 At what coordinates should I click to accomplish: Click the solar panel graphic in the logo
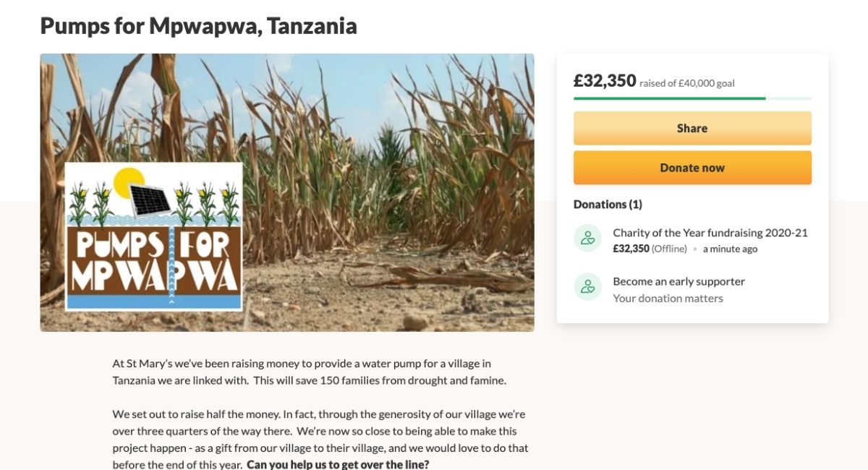150,197
